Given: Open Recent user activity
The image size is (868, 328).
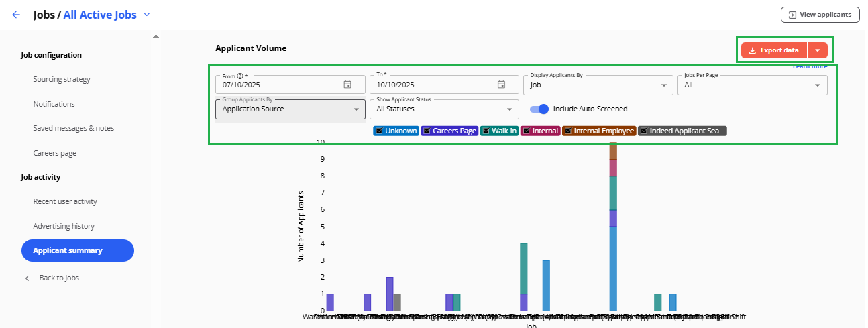Looking at the screenshot, I should [65, 201].
